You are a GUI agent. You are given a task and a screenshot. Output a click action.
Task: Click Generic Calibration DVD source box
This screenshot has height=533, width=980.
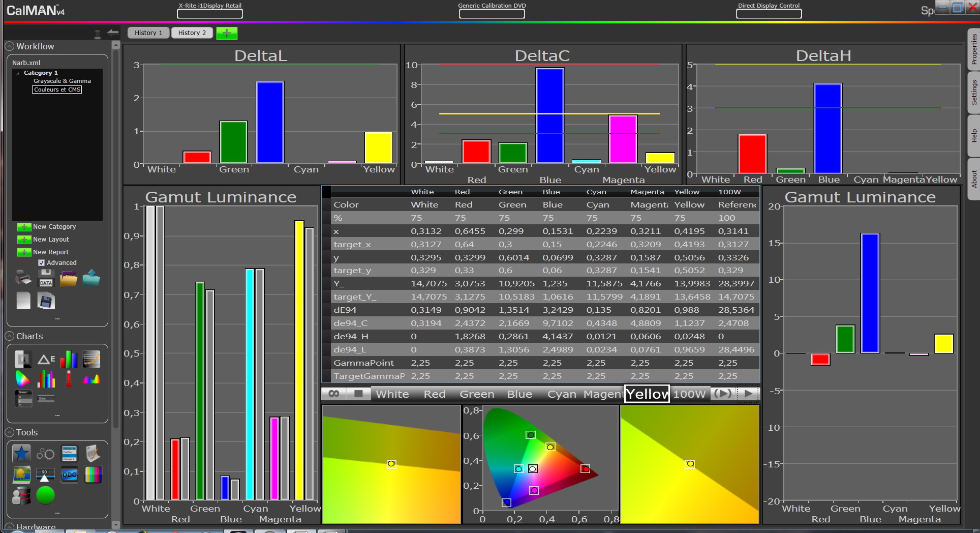point(492,13)
